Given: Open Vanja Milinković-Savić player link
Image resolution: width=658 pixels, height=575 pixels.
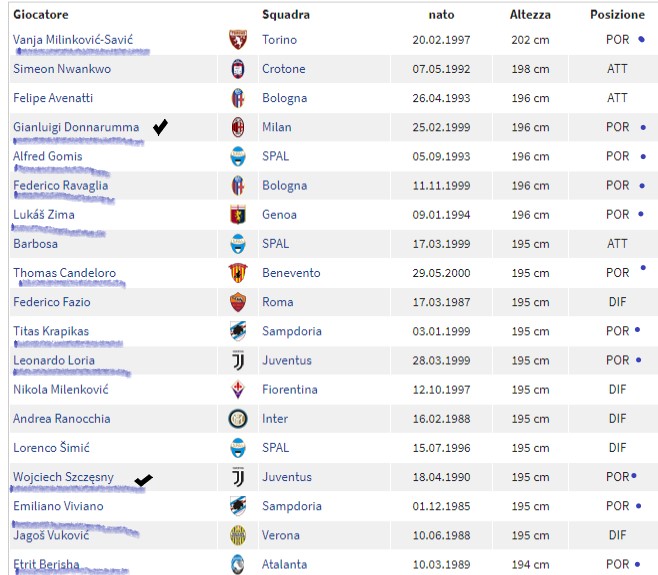Looking at the screenshot, I should pyautogui.click(x=73, y=40).
